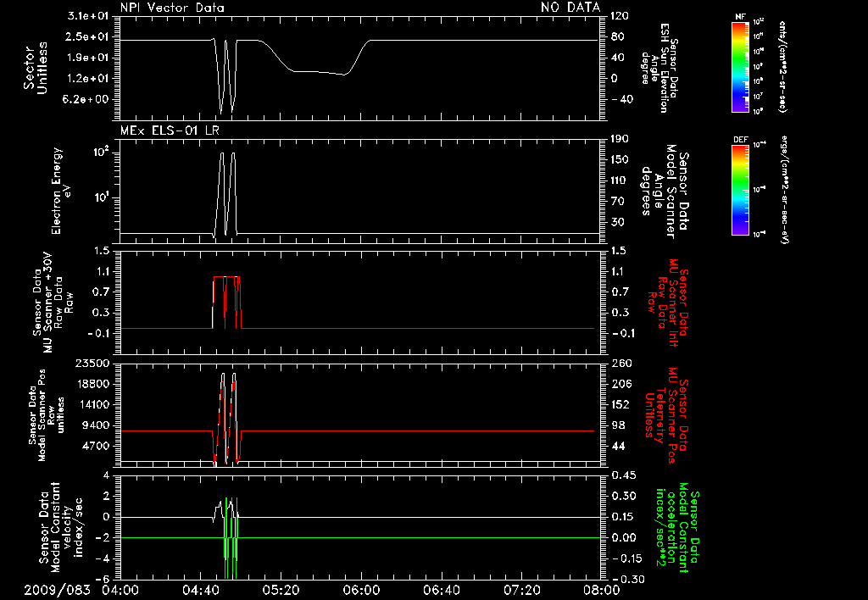Viewport: 868px width, 600px height.
Task: Click the 04:00 time axis label
Action: pos(120,590)
